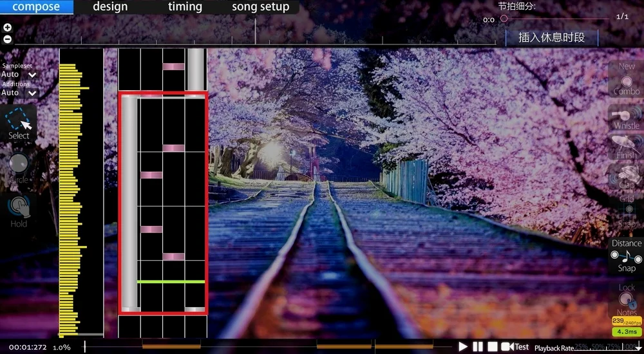Toggle Grid Snap
Viewport: 644px width, 354px height.
coord(627,211)
